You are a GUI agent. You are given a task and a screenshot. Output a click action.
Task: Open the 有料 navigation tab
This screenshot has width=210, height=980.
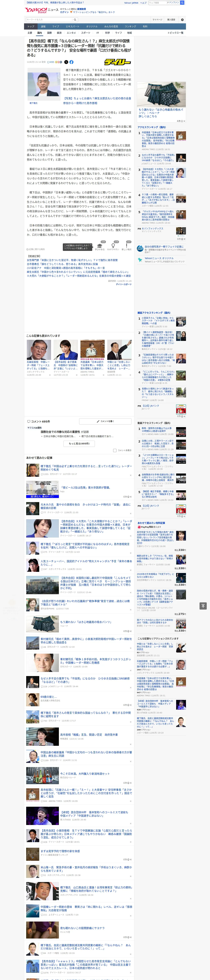click(x=145, y=27)
